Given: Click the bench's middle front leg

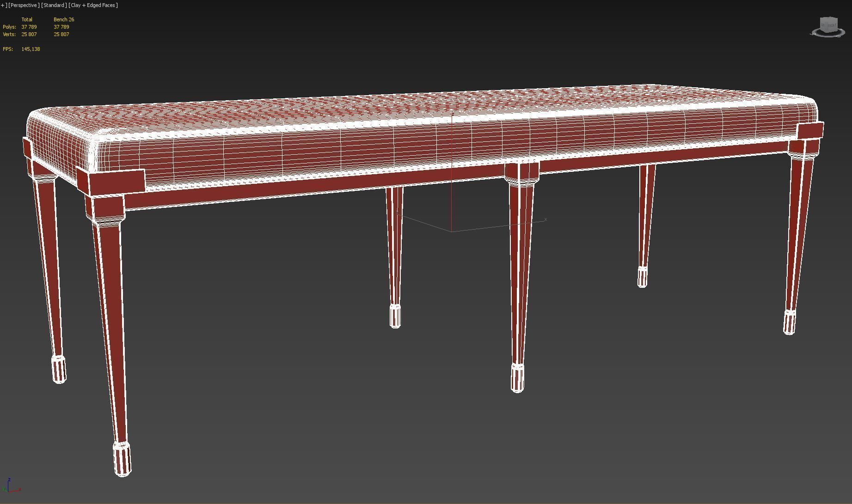Looking at the screenshot, I should point(521,277).
